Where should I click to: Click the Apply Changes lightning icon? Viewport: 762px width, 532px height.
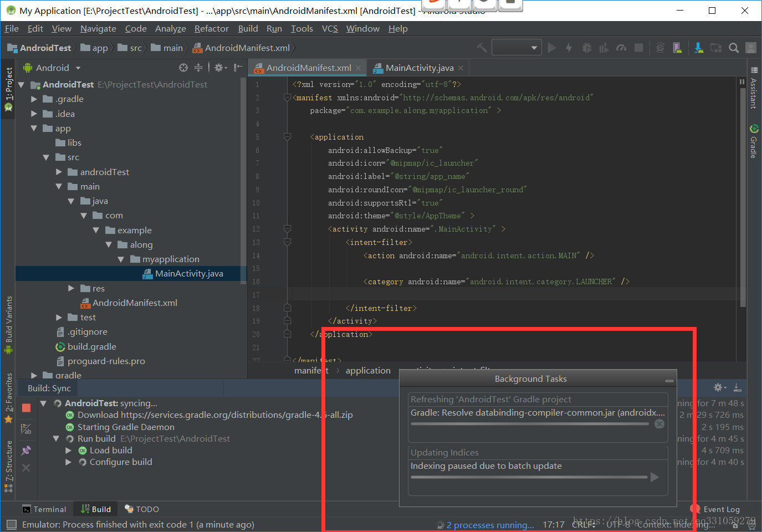pos(569,48)
